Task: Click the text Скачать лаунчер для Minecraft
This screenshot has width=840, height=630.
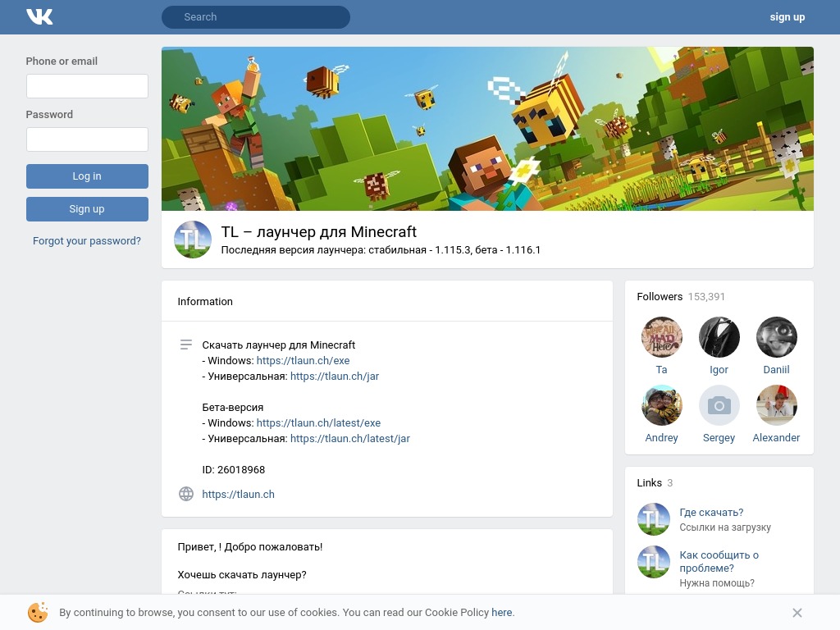Action: (x=279, y=345)
